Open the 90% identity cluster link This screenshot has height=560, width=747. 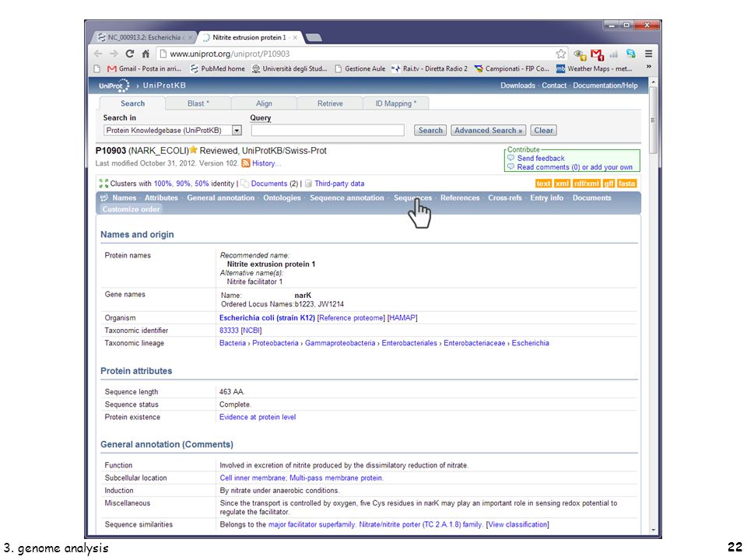pos(183,184)
